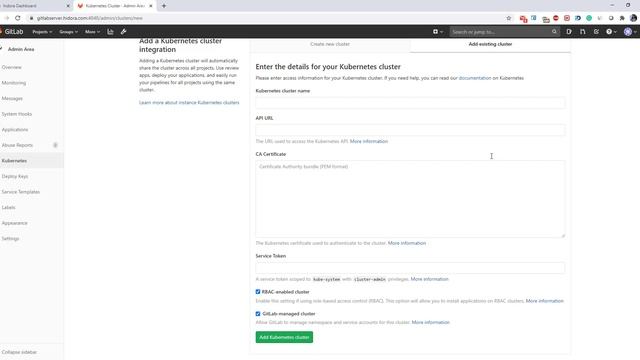The height and width of the screenshot is (360, 640).
Task: Open Applications in admin sidebar
Action: [x=15, y=129]
